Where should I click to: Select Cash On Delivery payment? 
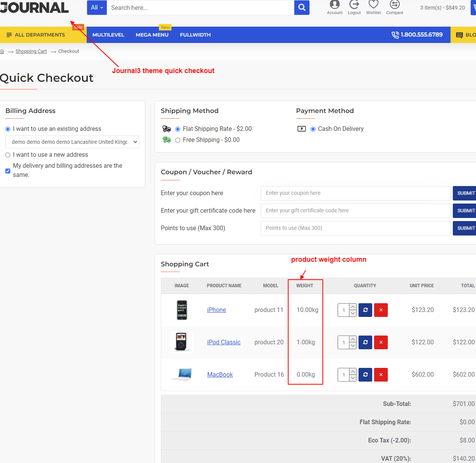[313, 129]
